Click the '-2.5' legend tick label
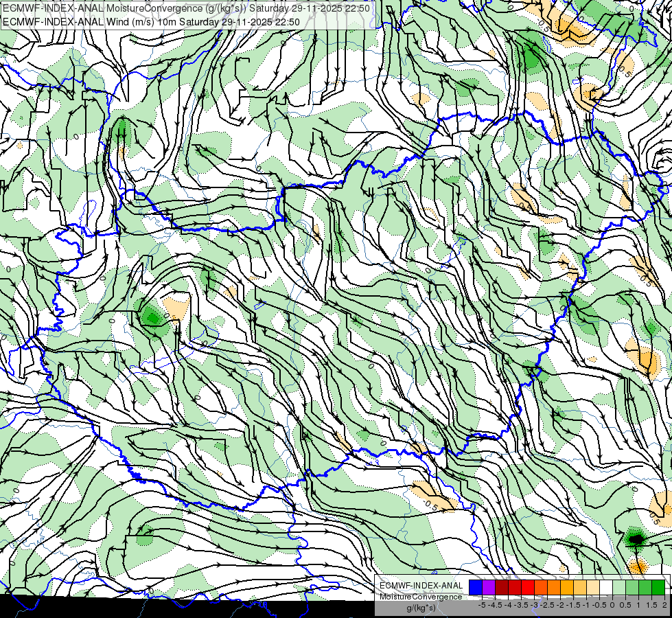The height and width of the screenshot is (618, 672). click(547, 605)
